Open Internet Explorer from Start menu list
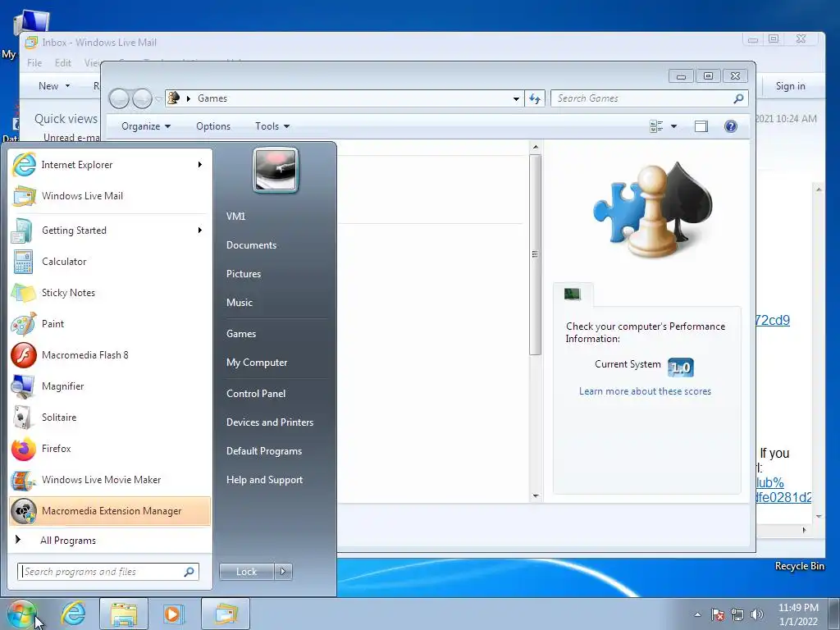840x630 pixels. pos(110,164)
